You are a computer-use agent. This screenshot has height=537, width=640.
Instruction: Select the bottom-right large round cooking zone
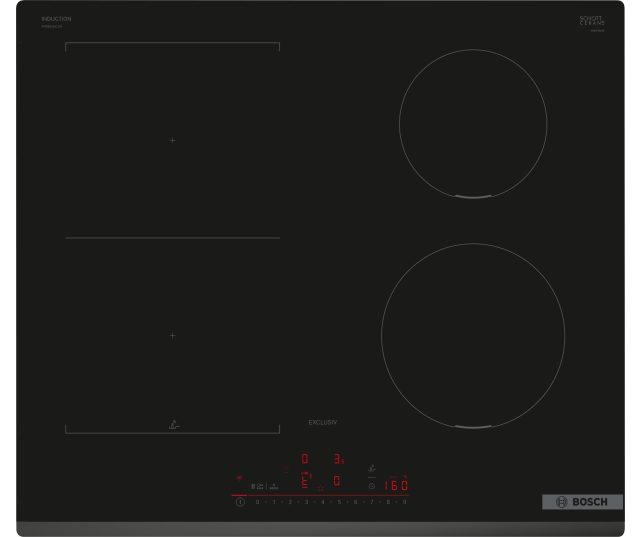472,333
